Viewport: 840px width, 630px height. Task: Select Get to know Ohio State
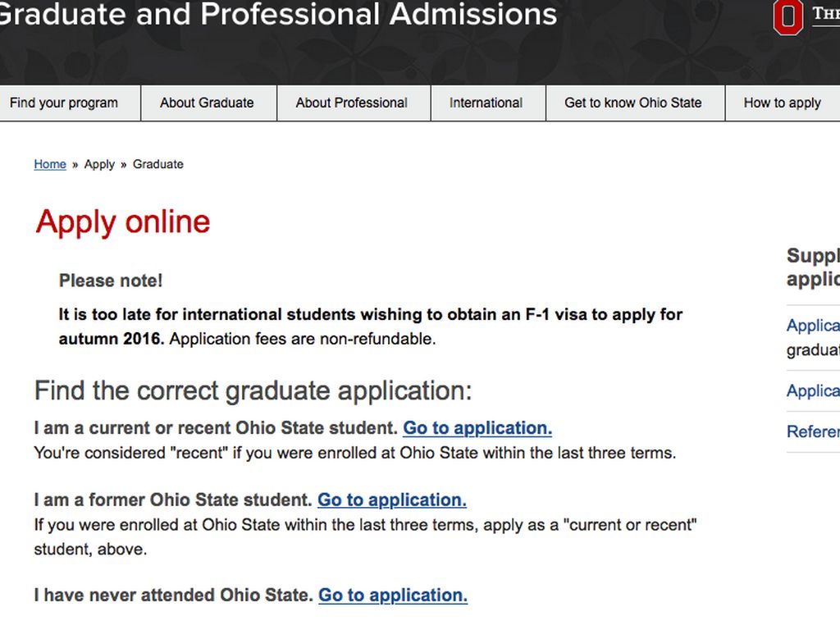point(632,103)
